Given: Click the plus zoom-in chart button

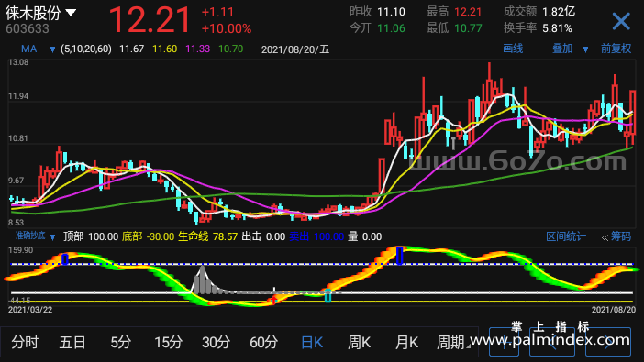Looking at the screenshot, I should click(504, 342).
